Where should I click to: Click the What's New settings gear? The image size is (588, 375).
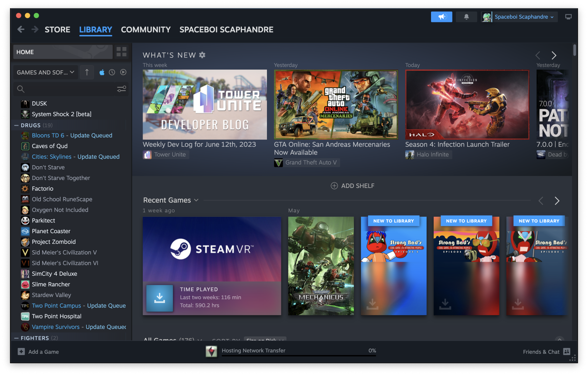[202, 55]
